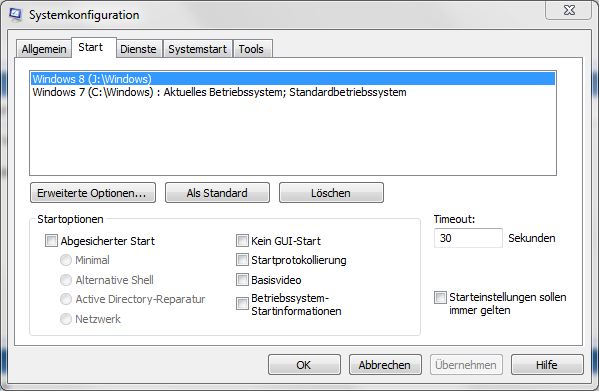Viewport: 599px width, 391px height.
Task: Select Active Directory-Reparatur radio button
Action: (66, 299)
